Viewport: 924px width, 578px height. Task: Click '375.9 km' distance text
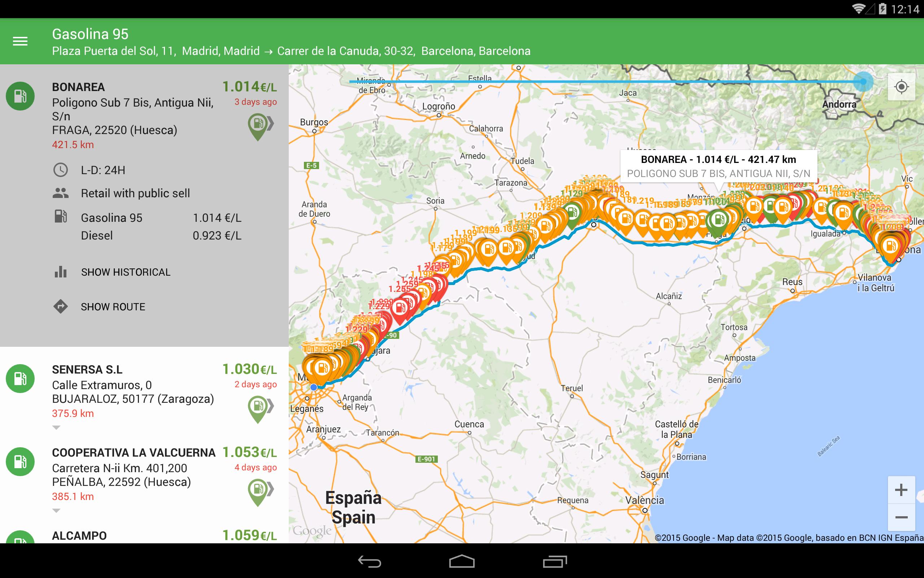point(73,414)
